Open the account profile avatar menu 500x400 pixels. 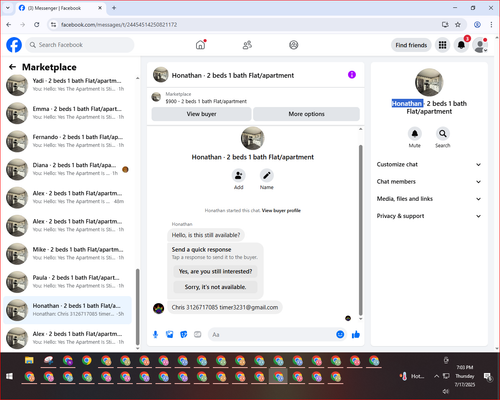480,45
